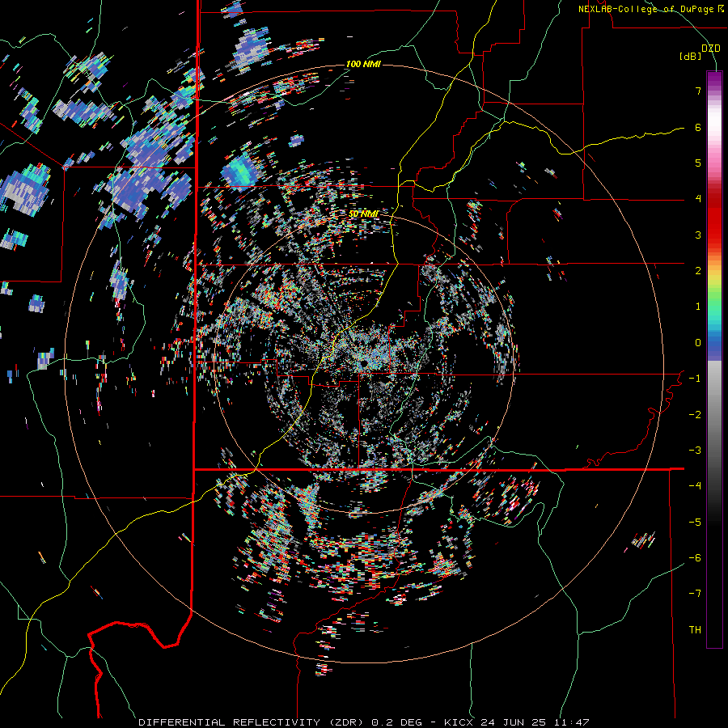This screenshot has height=728, width=728.
Task: Select the -1 value on the color scale
Action: (695, 379)
